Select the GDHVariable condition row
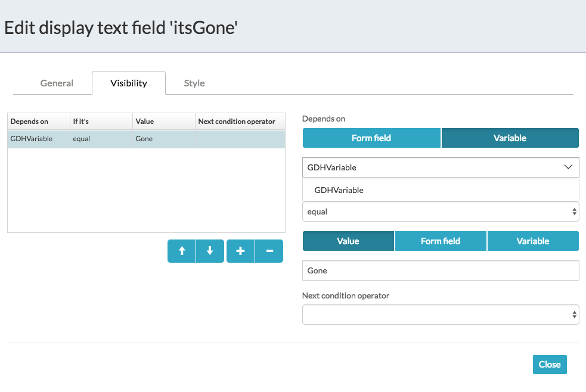 (x=146, y=139)
